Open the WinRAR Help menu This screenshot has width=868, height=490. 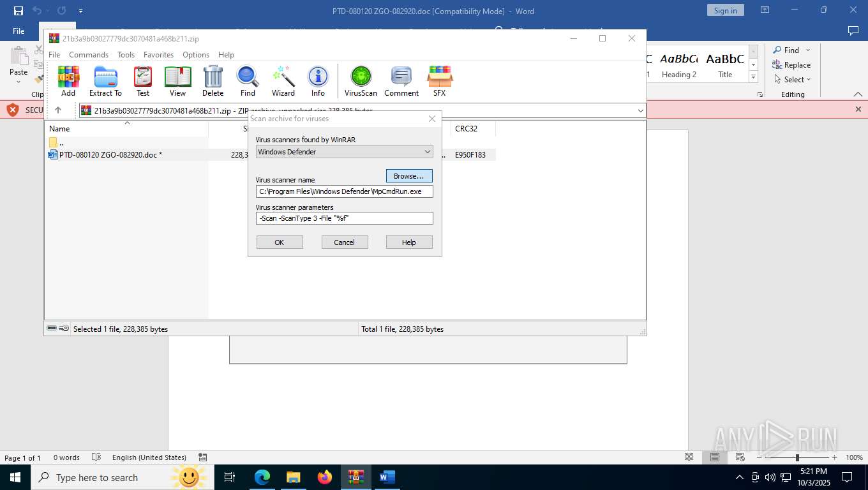point(226,55)
